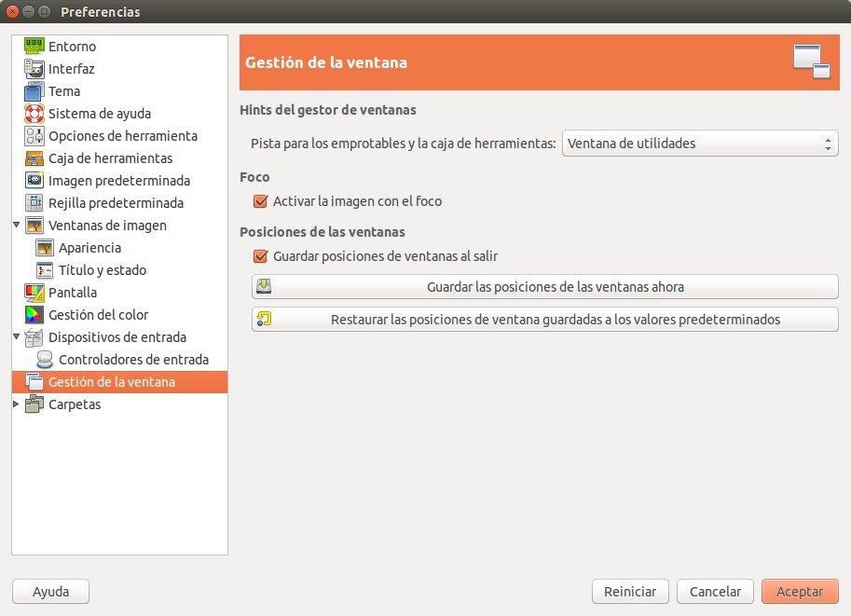
Task: Click the Rejilla predeterminada grid icon
Action: 34,203
